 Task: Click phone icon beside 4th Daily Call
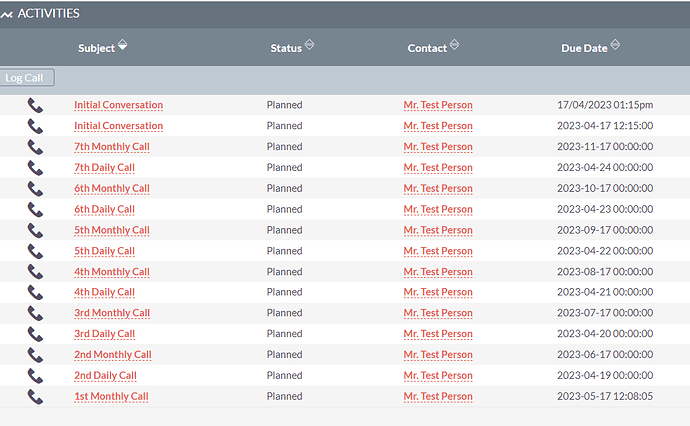[x=35, y=293]
